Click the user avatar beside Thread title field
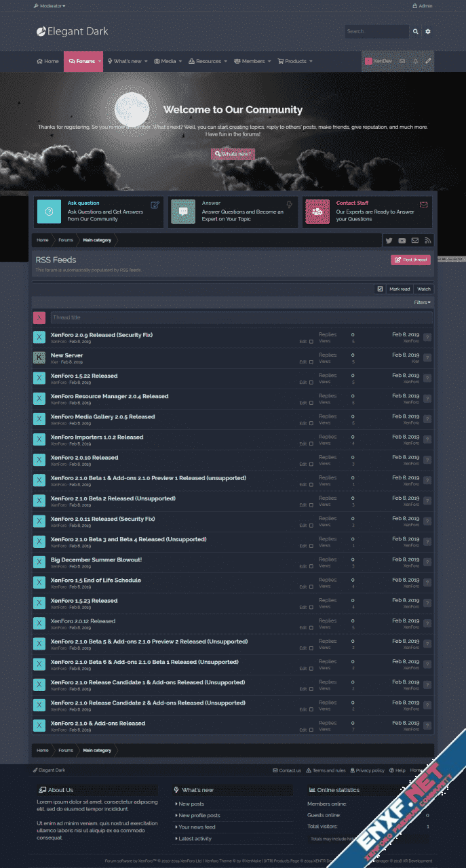 pos(39,317)
